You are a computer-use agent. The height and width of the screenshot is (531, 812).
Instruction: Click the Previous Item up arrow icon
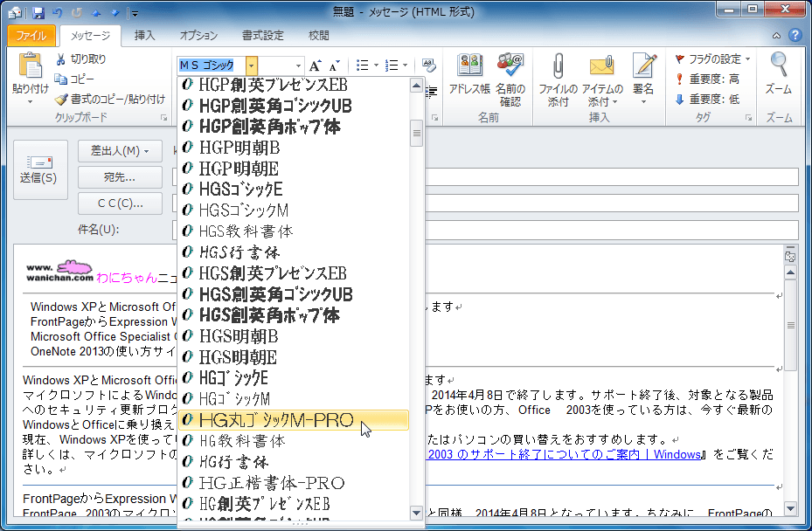pos(96,13)
